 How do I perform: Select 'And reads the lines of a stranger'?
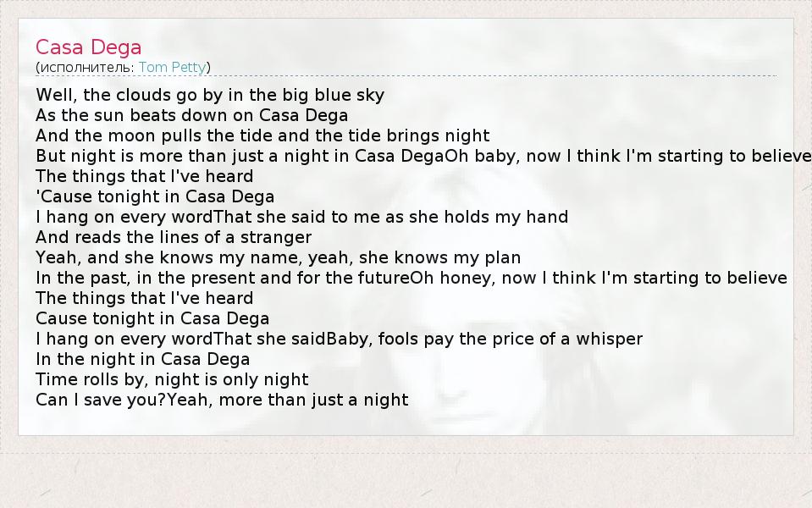(x=174, y=237)
